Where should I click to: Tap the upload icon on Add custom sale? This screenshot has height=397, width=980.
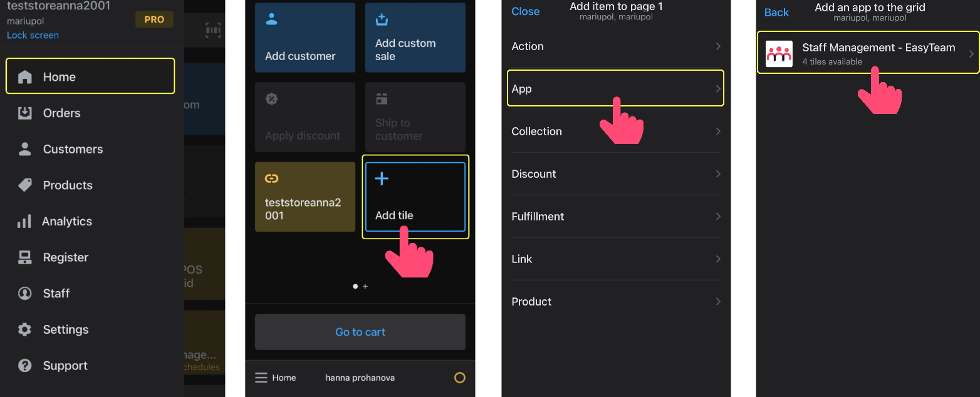[x=382, y=19]
